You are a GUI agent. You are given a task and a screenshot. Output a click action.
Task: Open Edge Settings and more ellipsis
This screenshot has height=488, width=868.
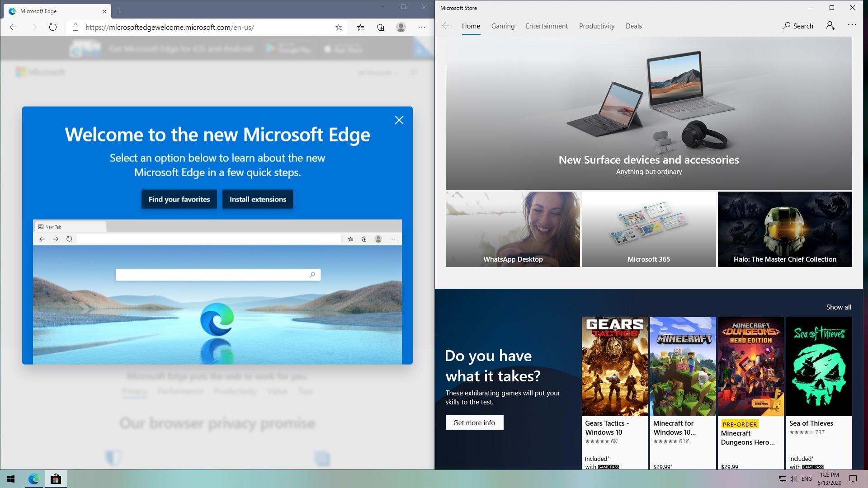tap(422, 27)
